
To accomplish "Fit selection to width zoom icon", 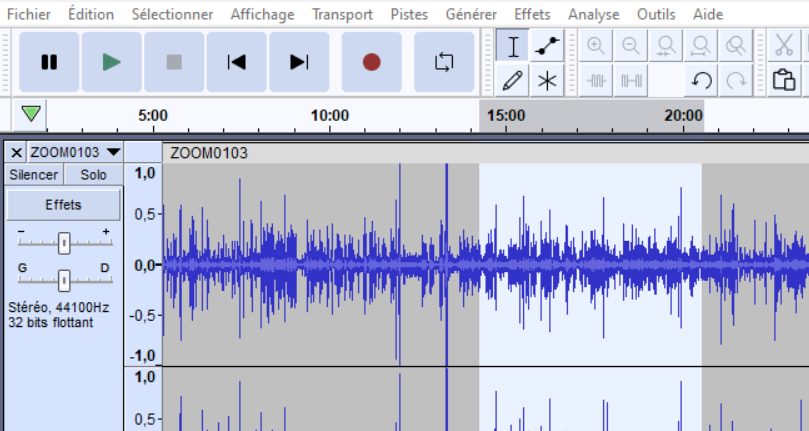I will 666,46.
